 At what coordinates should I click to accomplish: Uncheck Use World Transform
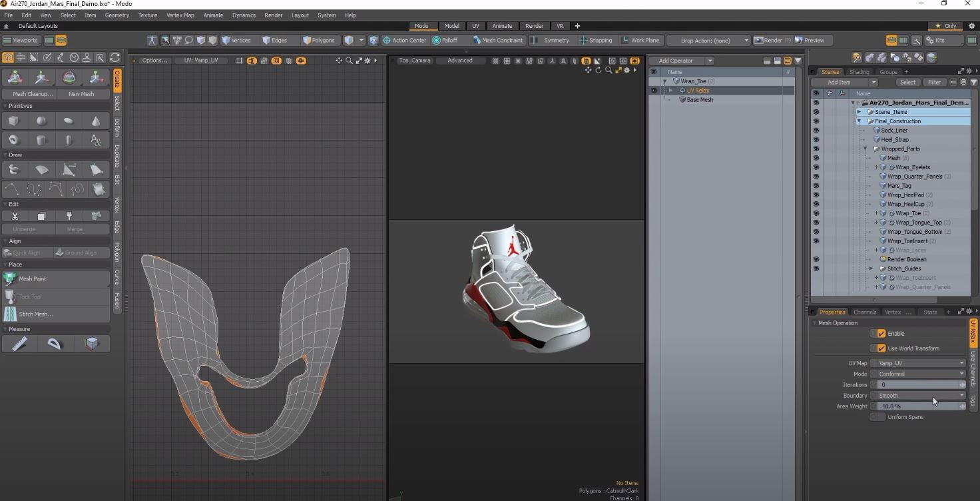[x=881, y=348]
